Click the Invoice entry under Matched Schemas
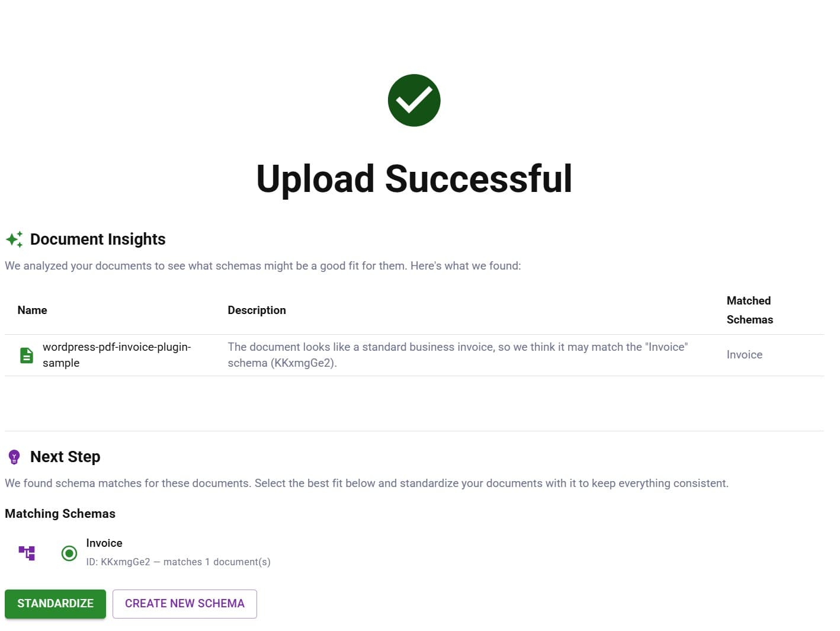The height and width of the screenshot is (631, 840). (x=744, y=354)
